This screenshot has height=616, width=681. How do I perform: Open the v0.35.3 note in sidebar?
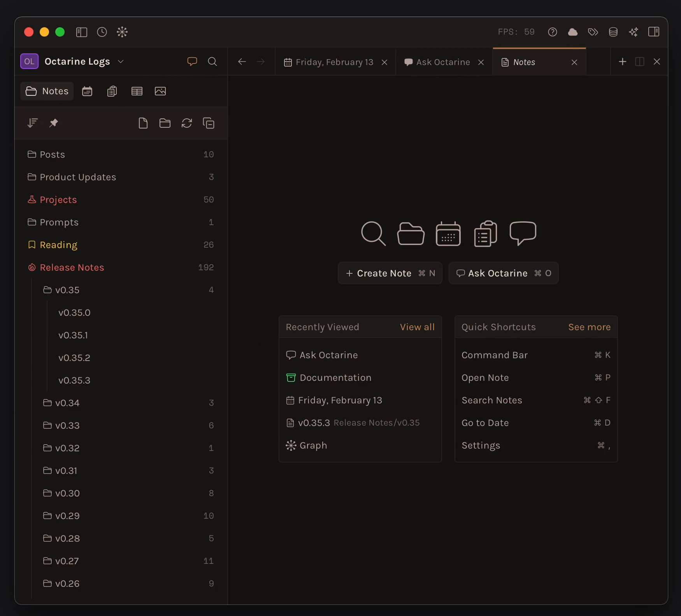click(x=74, y=380)
